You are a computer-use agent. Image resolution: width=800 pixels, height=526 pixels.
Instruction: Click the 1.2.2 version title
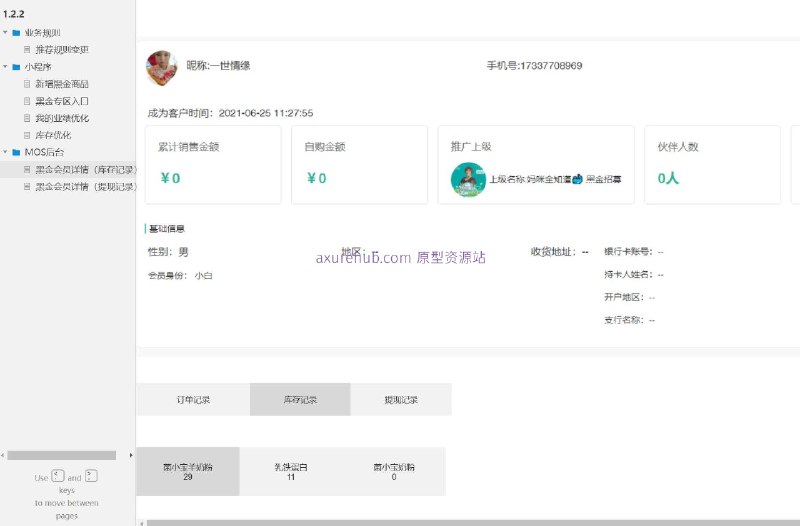pyautogui.click(x=13, y=14)
